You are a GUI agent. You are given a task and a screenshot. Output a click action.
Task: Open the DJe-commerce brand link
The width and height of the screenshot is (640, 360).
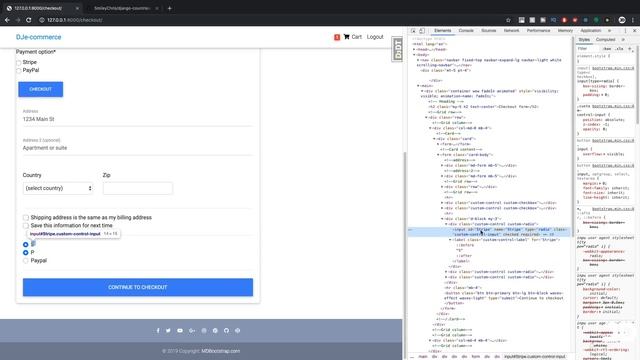click(x=38, y=37)
